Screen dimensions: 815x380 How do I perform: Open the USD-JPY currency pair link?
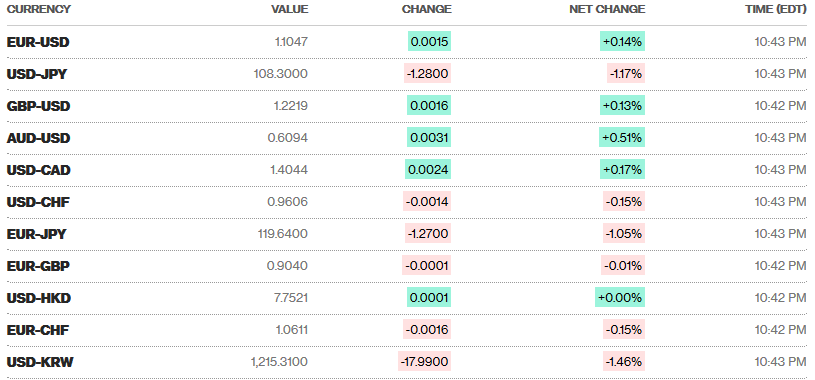pyautogui.click(x=37, y=74)
